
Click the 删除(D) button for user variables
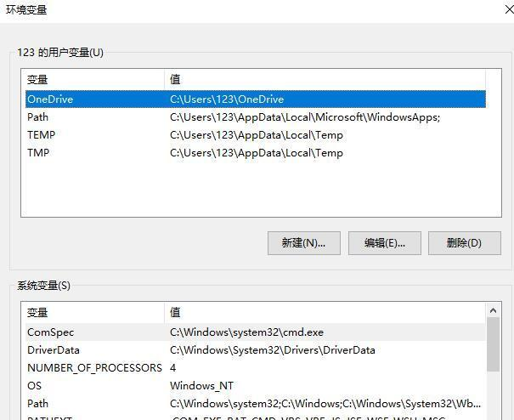click(464, 243)
